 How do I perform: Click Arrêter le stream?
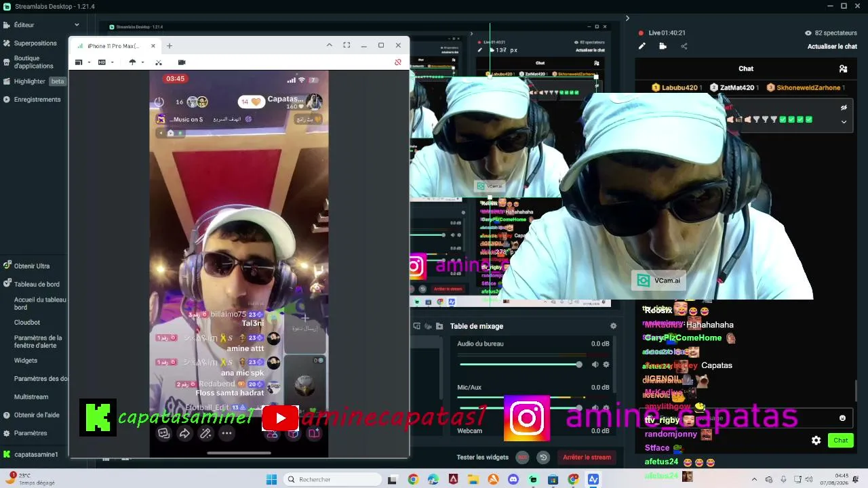(587, 457)
